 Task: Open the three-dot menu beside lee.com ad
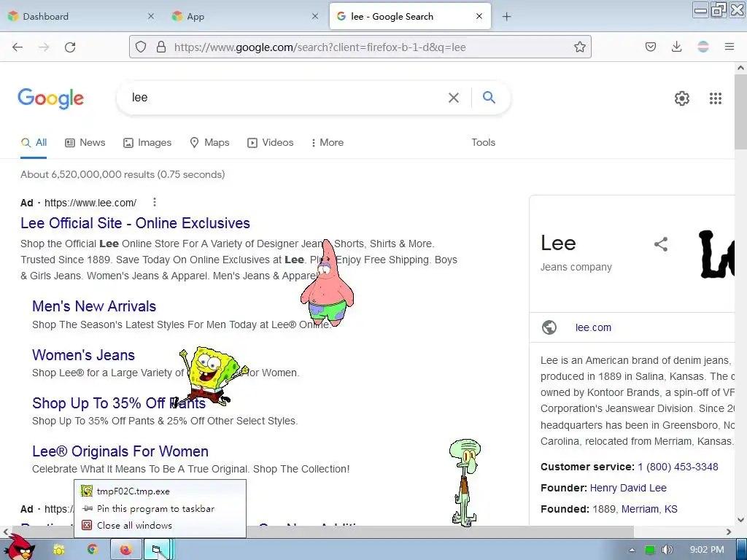155,203
